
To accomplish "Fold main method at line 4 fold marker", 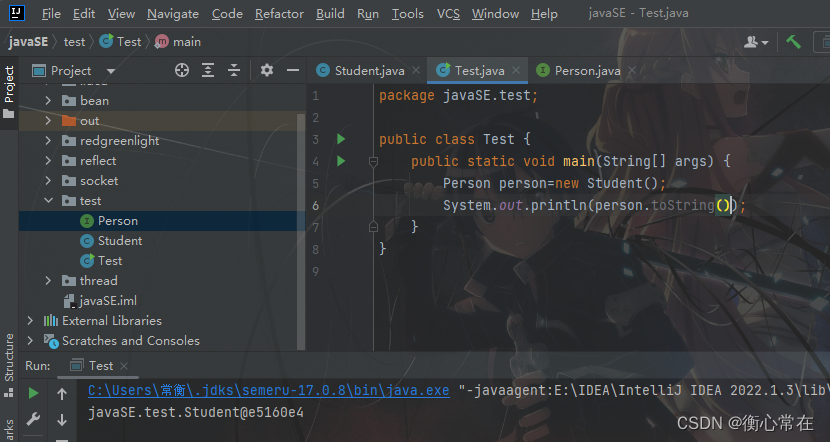I will pyautogui.click(x=373, y=161).
